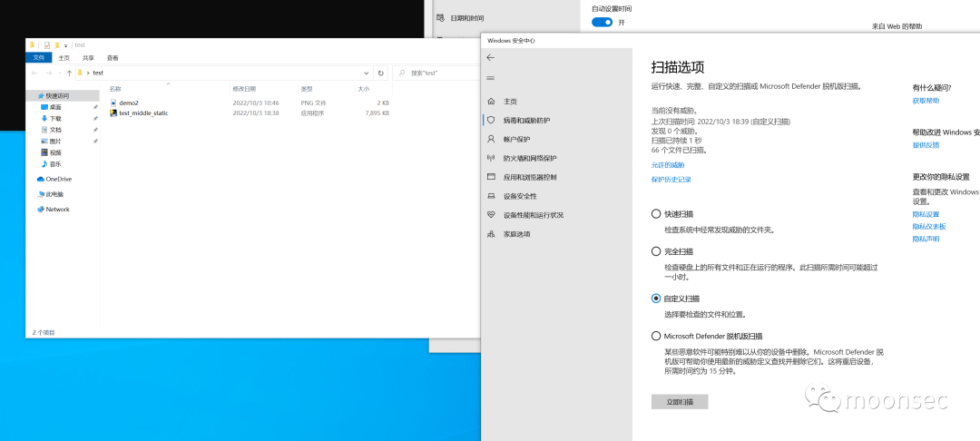980x441 pixels.
Task: Click the computer icon beside 此电脑
Action: pos(41,194)
